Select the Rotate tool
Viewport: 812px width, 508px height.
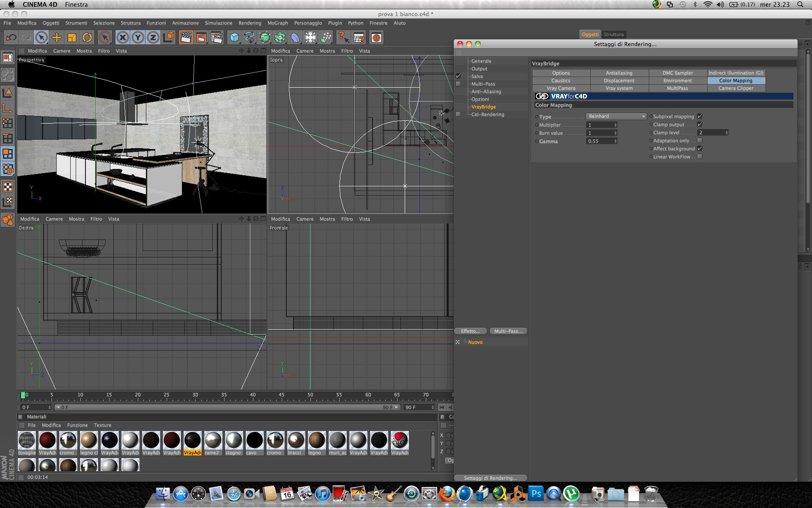(87, 38)
